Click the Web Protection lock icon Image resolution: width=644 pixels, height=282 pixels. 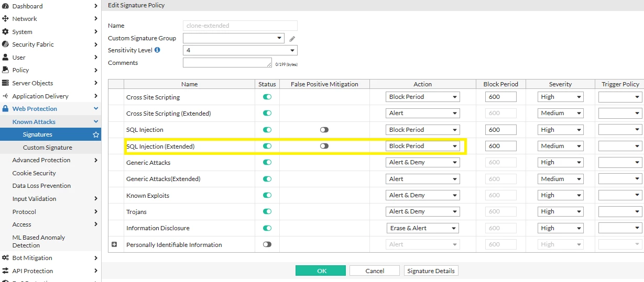5,109
